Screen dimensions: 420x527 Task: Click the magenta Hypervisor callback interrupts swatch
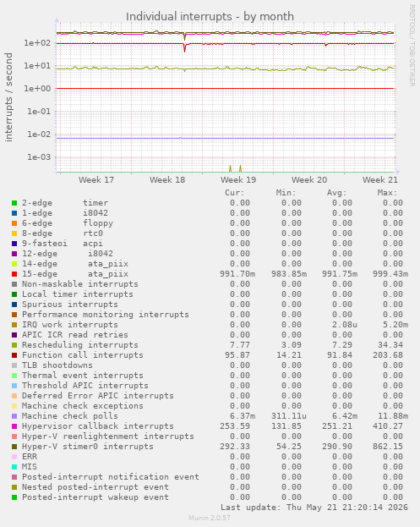pos(14,426)
